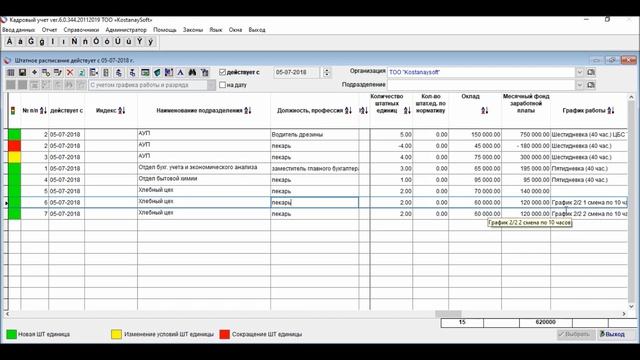Click the 150 000.00 salary cell
The height and width of the screenshot is (360, 640).
click(x=475, y=134)
